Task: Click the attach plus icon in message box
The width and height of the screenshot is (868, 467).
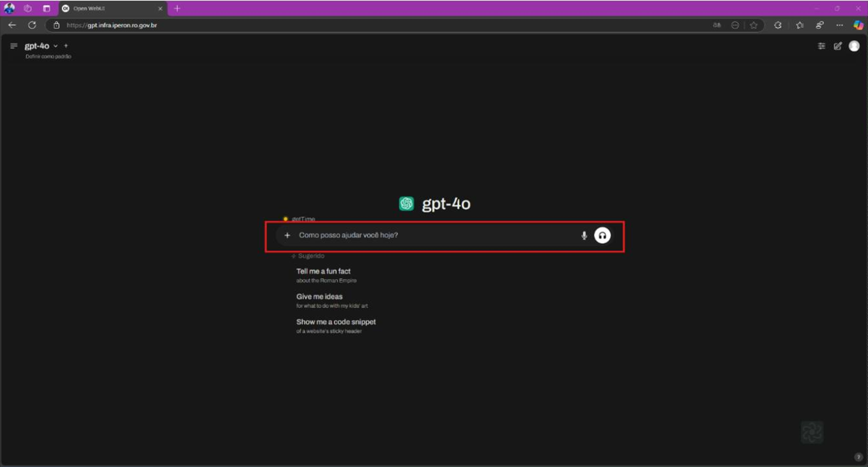Action: click(287, 235)
